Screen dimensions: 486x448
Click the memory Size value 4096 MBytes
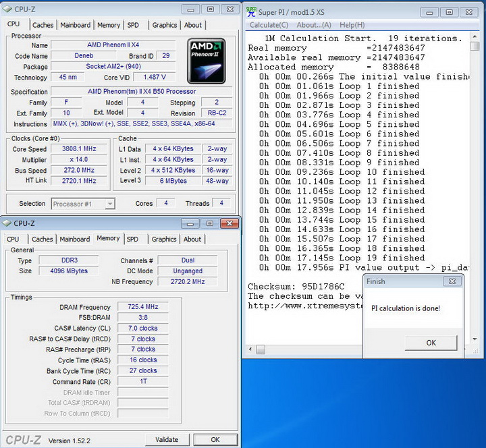[x=69, y=271]
